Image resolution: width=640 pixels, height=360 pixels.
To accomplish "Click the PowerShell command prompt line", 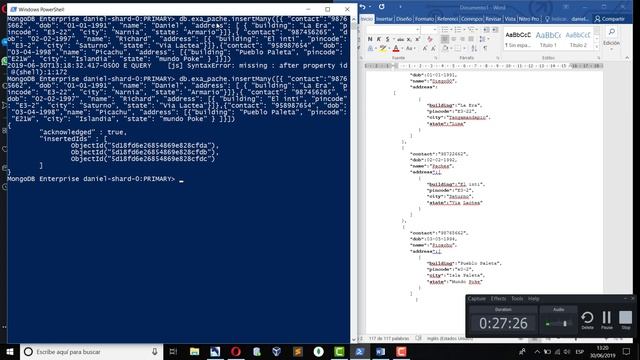I will (95, 179).
